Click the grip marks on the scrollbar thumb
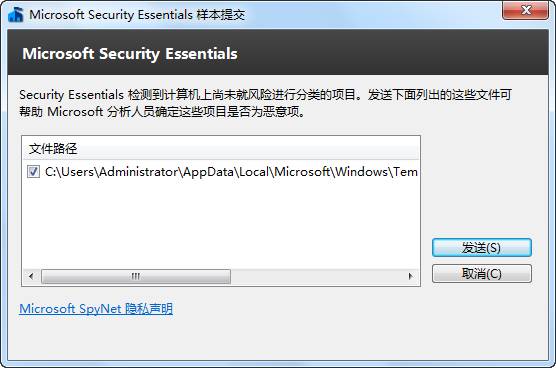 click(x=136, y=276)
